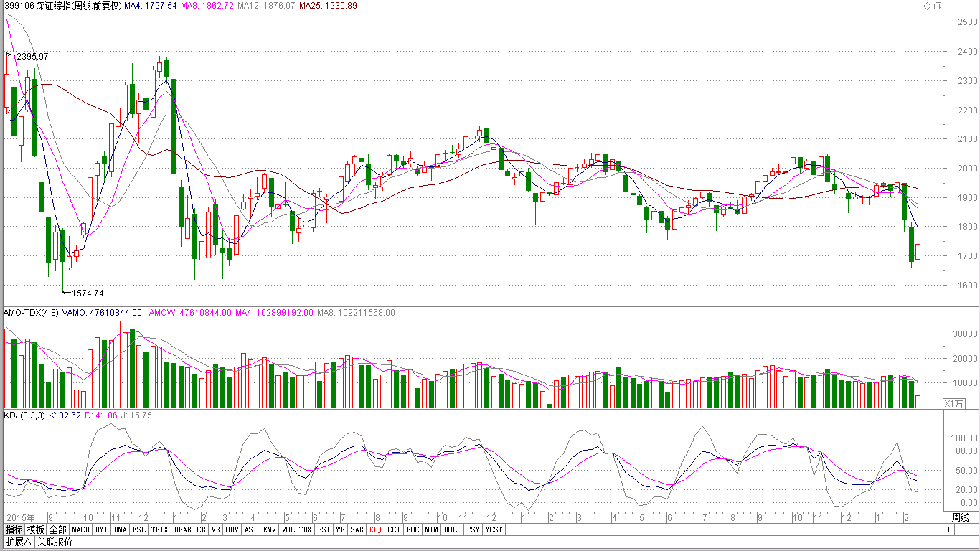Zoom in the chart with the plus button

tap(949, 530)
